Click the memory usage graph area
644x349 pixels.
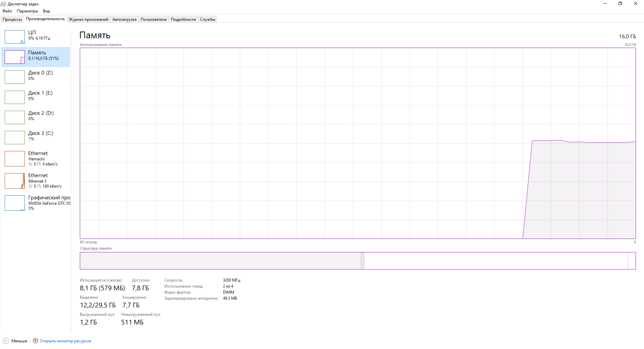[358, 143]
